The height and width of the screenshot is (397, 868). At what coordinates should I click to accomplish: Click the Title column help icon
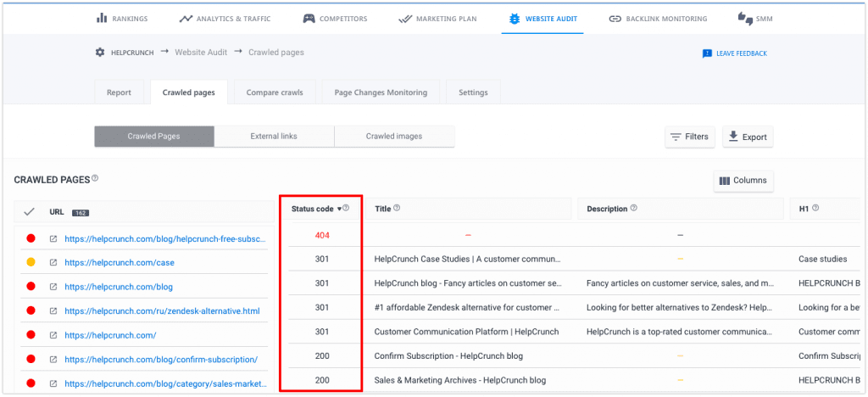[x=397, y=208]
